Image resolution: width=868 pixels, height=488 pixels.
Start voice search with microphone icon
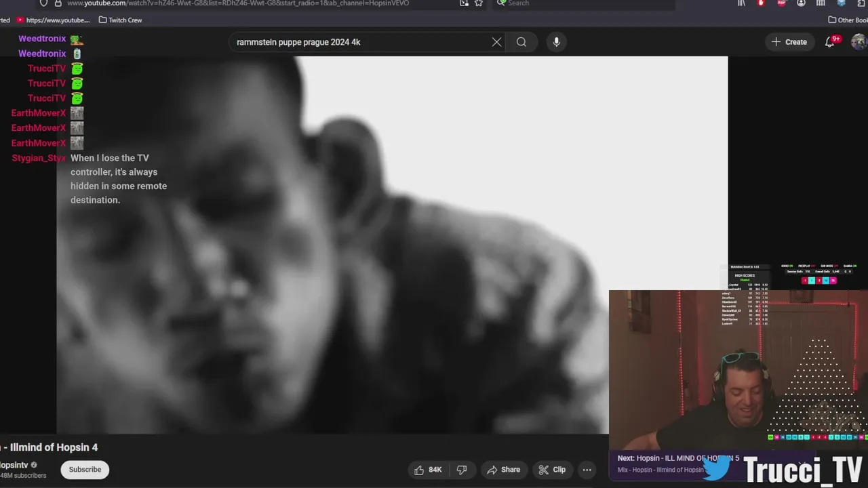point(556,42)
